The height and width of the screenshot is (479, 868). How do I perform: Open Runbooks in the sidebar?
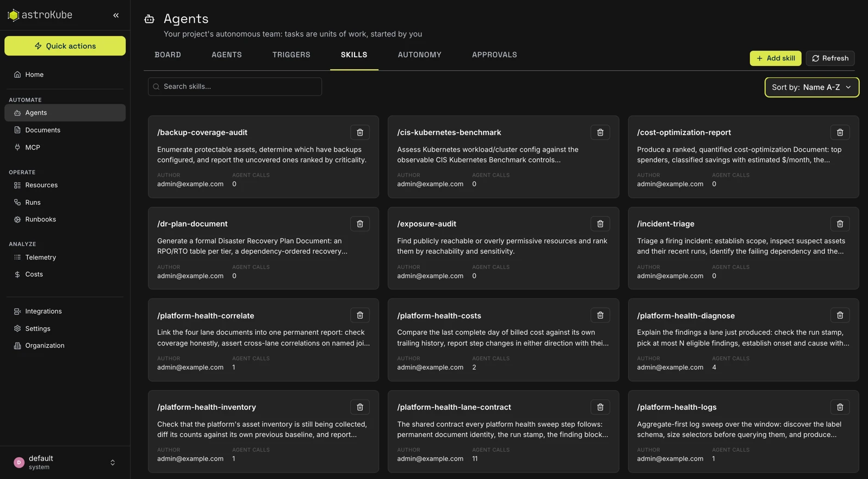tap(65, 219)
